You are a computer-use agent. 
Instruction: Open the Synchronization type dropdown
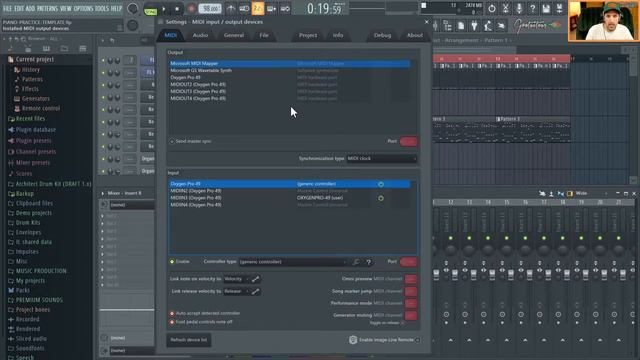tap(382, 158)
